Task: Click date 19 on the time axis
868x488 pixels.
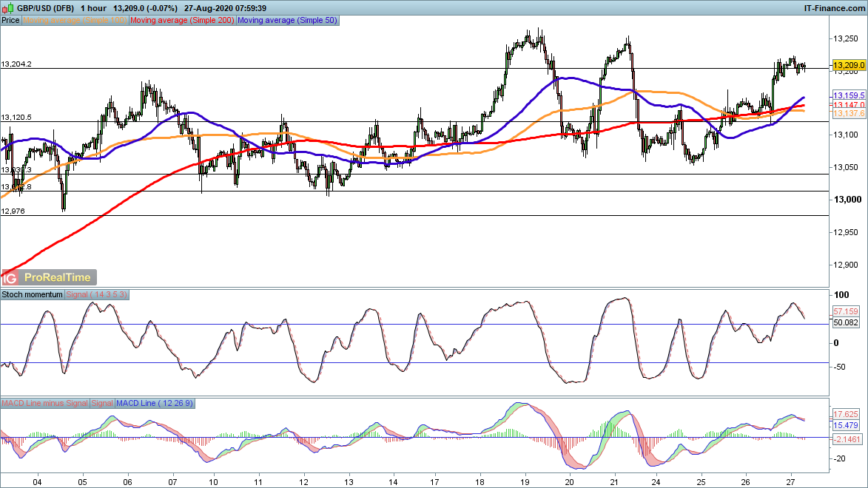Action: 525,482
